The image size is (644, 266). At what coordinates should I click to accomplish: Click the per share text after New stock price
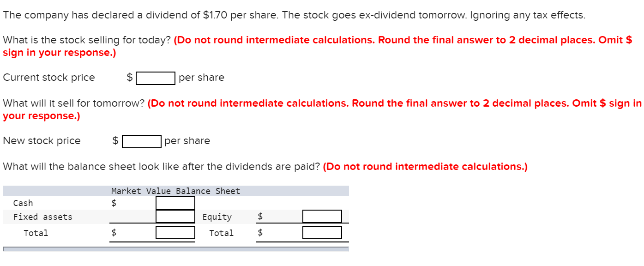point(187,140)
